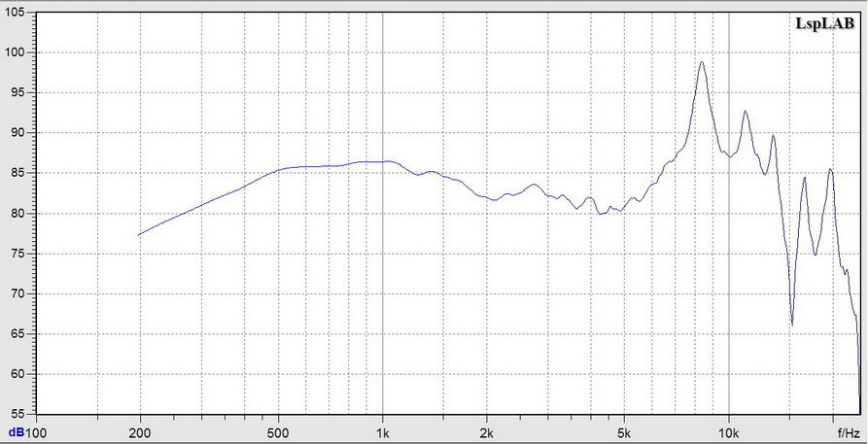Click the 70 label on the vertical axis
Viewport: 868px width, 444px height.
(x=18, y=294)
